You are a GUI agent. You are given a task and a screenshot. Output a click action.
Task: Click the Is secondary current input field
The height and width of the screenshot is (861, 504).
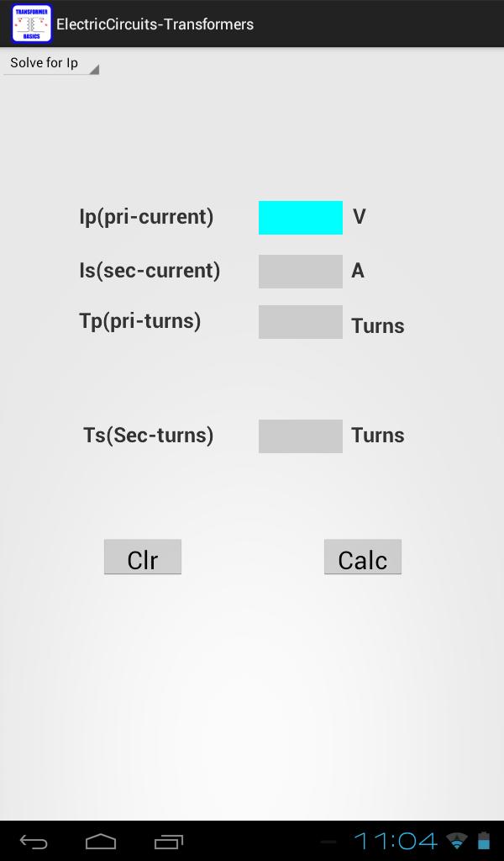pyautogui.click(x=300, y=271)
